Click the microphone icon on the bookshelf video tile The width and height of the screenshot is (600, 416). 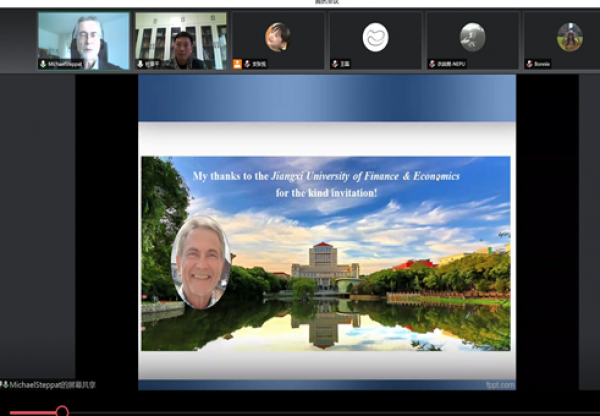click(140, 64)
